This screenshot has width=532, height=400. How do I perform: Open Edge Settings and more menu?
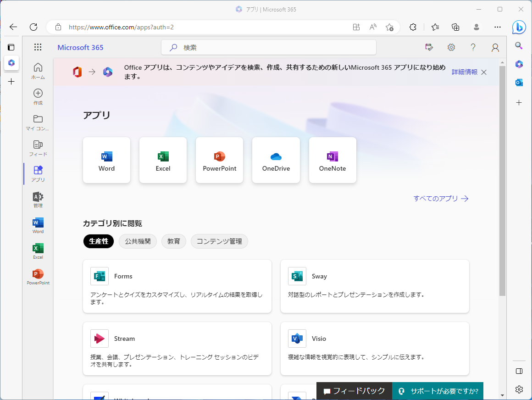pyautogui.click(x=498, y=27)
